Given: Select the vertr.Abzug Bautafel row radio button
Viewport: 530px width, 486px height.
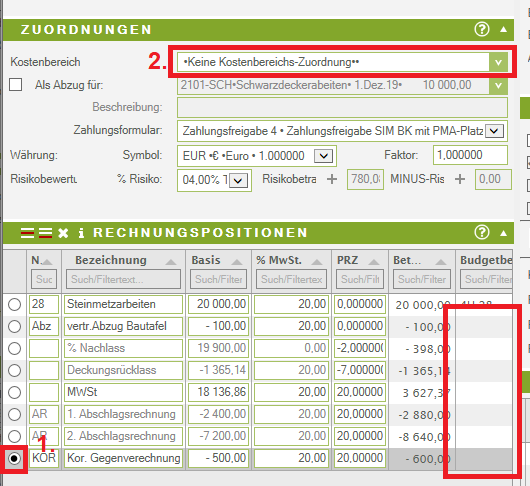Looking at the screenshot, I should coord(14,326).
